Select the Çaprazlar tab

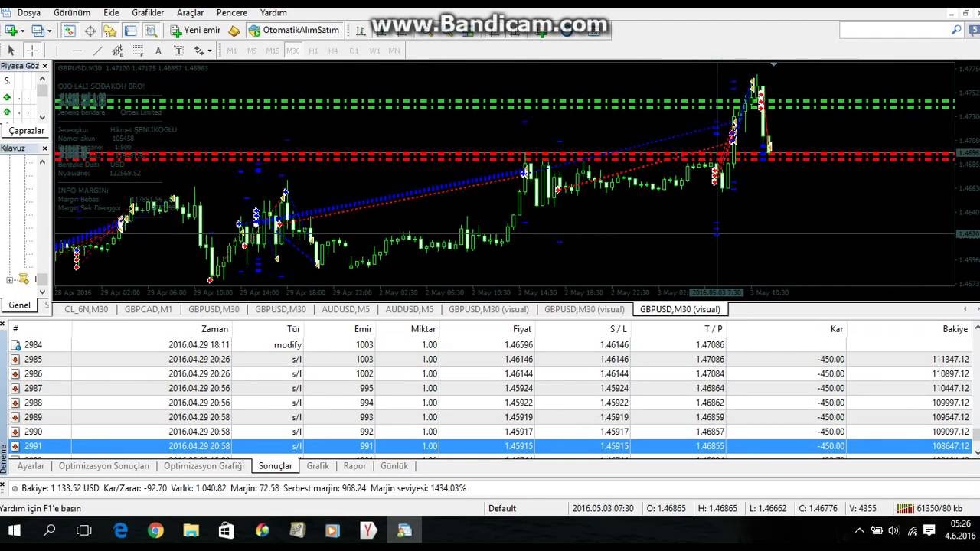pyautogui.click(x=27, y=131)
